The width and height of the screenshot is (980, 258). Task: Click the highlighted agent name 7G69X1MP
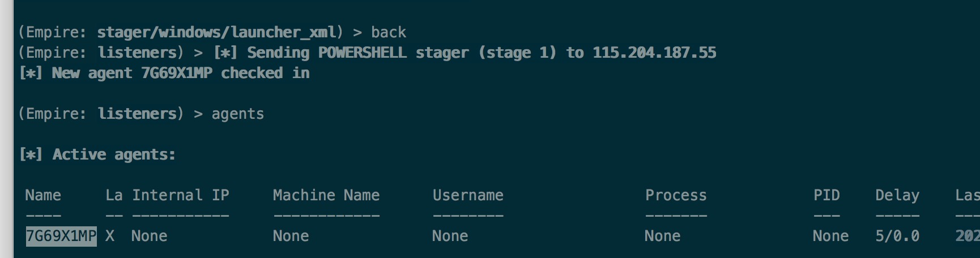point(61,236)
